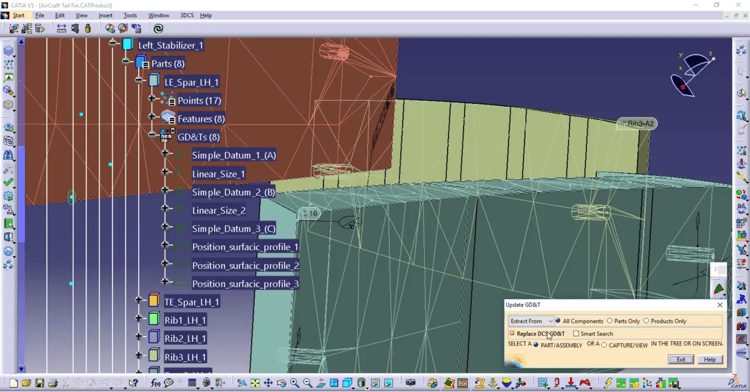The image size is (750, 392).
Task: Click the point 16 label in the viewport
Action: [x=309, y=213]
